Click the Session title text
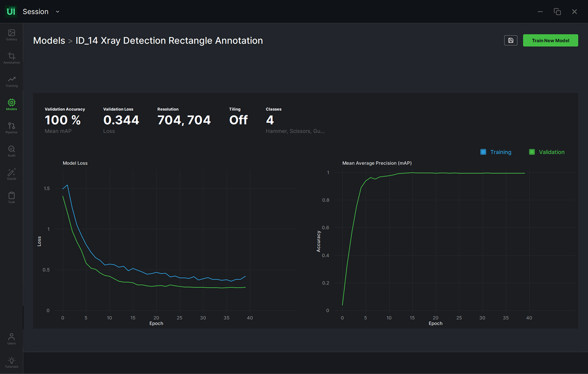 coord(35,12)
